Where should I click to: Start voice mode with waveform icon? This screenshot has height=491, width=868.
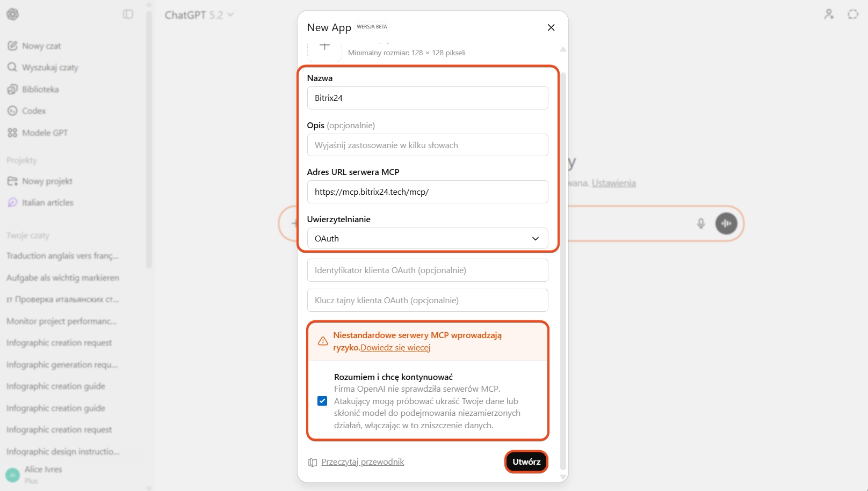coord(726,223)
